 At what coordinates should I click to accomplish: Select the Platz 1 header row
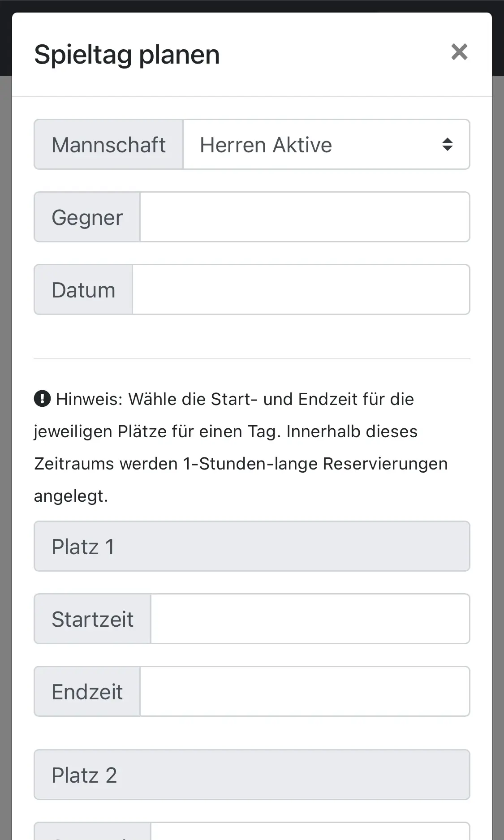pyautogui.click(x=252, y=547)
